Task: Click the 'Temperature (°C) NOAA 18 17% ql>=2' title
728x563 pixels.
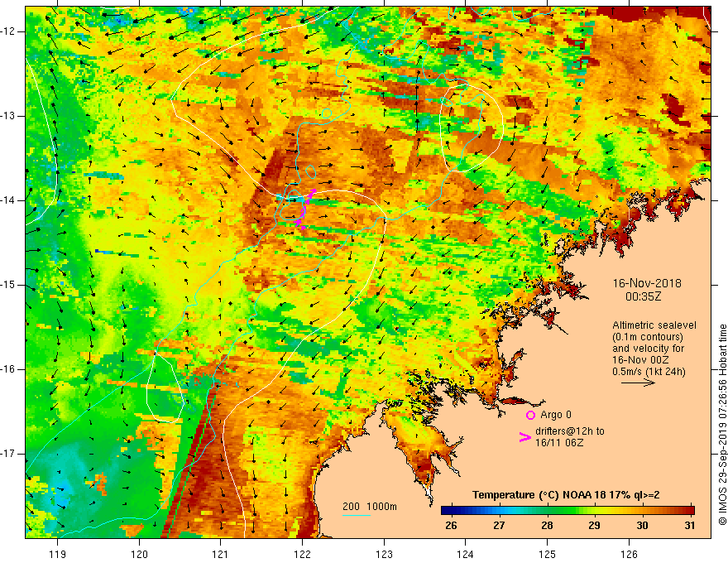Action: (566, 495)
